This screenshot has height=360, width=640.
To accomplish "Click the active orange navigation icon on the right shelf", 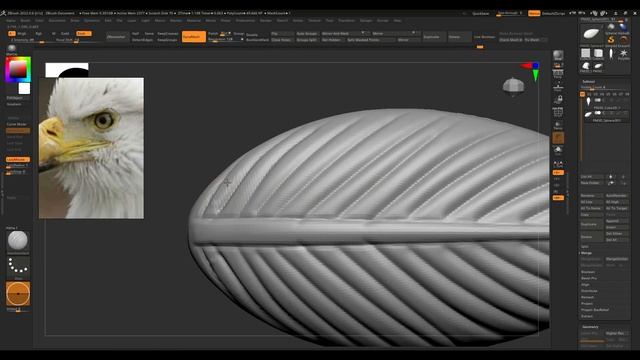I will pos(558,138).
